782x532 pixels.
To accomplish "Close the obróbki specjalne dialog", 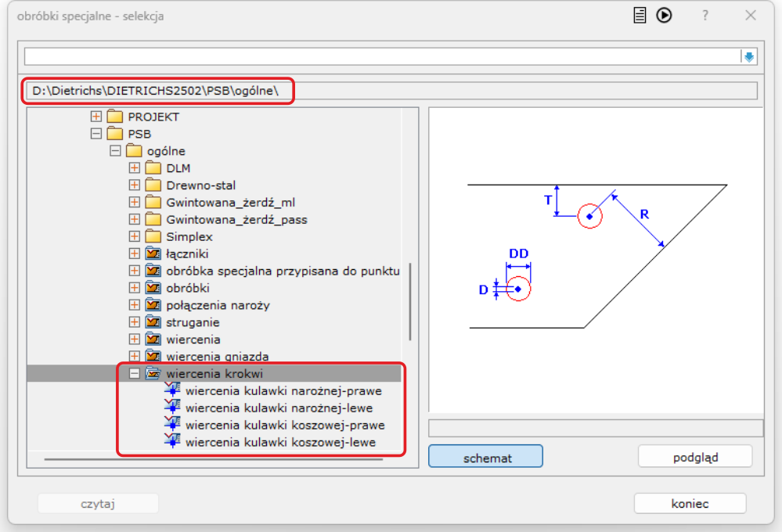I will point(751,16).
